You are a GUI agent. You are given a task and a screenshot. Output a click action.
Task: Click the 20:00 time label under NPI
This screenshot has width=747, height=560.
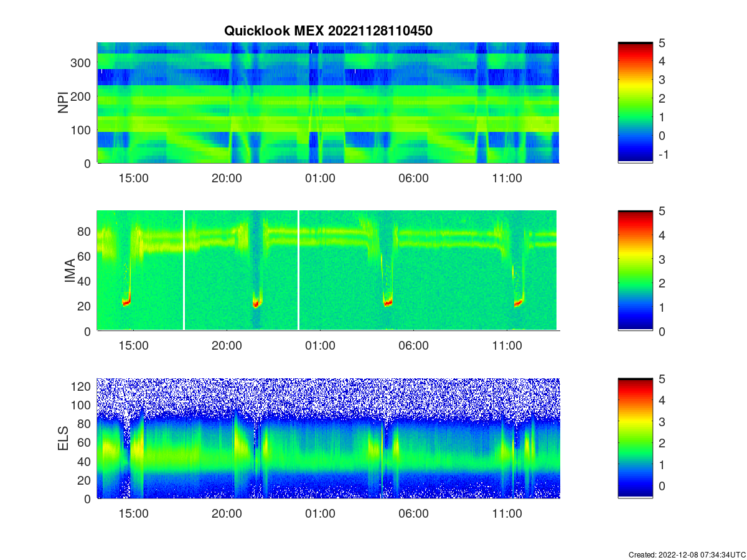coord(227,178)
